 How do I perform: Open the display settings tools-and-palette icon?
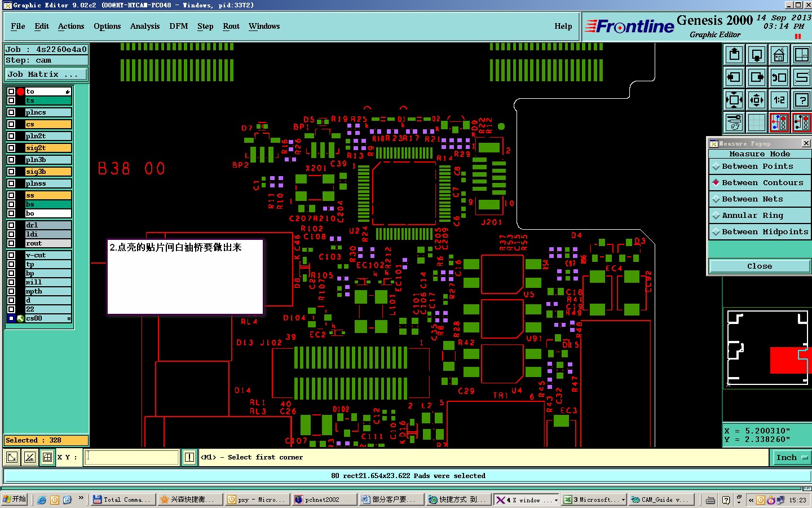pos(734,122)
